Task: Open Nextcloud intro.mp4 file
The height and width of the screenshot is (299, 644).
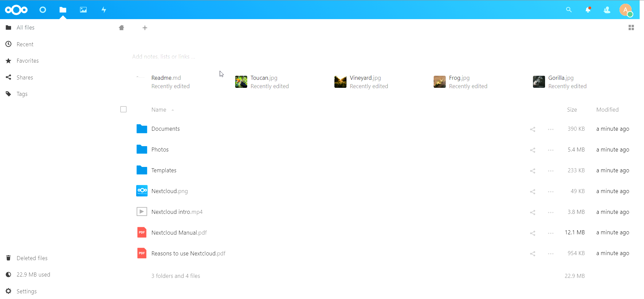Action: 177,212
